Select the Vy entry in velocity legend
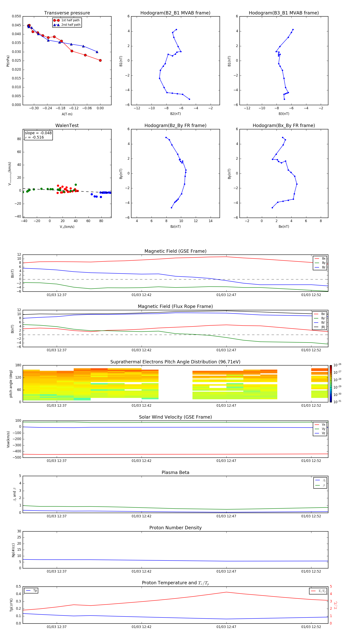 click(320, 429)
